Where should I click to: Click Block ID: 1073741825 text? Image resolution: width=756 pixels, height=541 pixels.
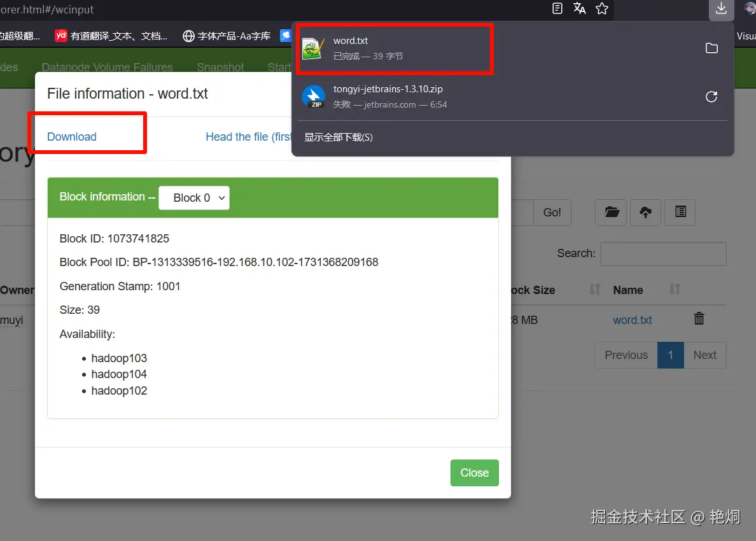point(115,239)
